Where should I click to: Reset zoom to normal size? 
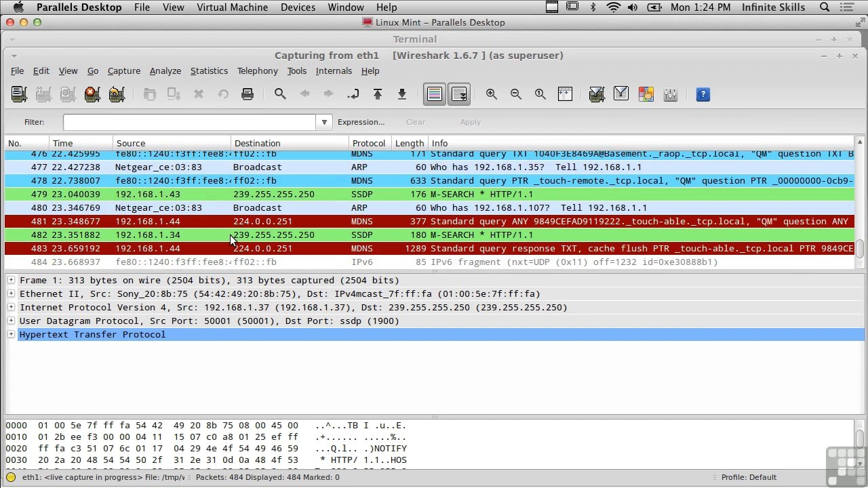(x=540, y=94)
